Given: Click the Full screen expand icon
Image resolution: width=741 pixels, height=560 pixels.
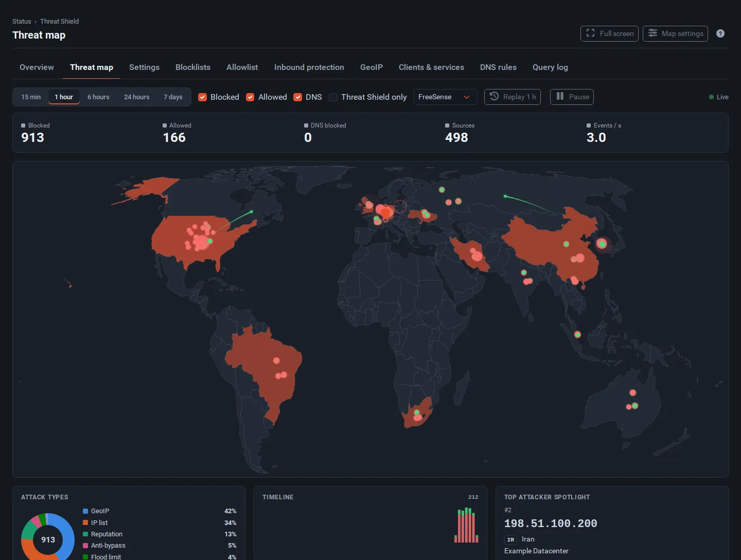Looking at the screenshot, I should [590, 33].
